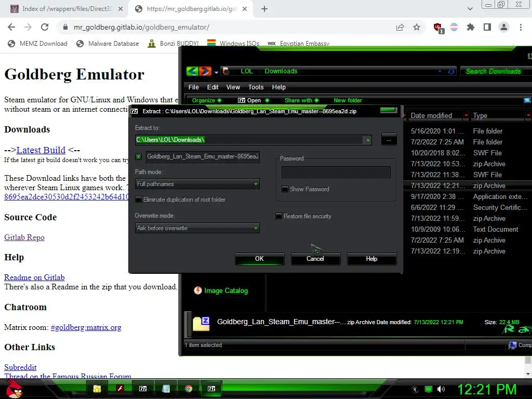Viewport: 532px width, 399px height.
Task: Select the Application extension file row
Action: (468, 197)
